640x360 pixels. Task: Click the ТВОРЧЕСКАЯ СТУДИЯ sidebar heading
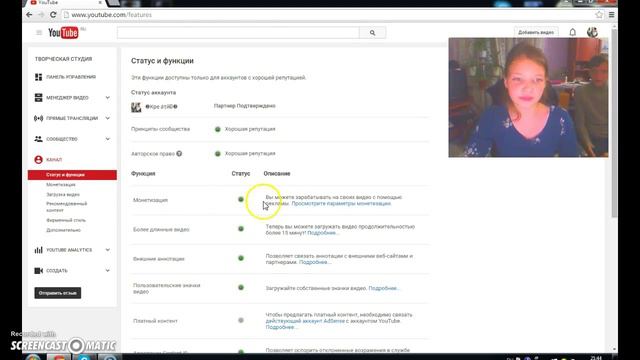pos(63,59)
